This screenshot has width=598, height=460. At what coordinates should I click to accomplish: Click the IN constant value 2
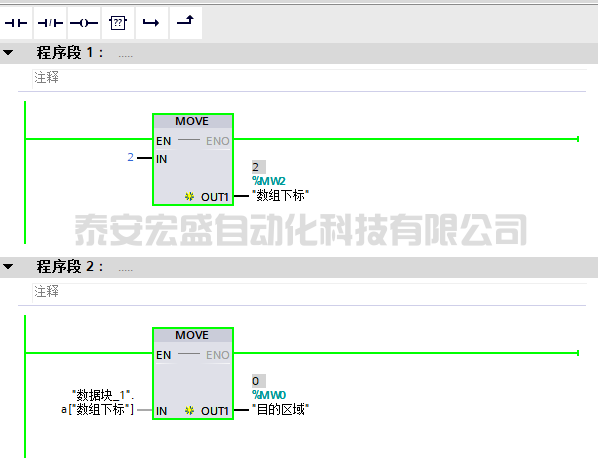130,157
